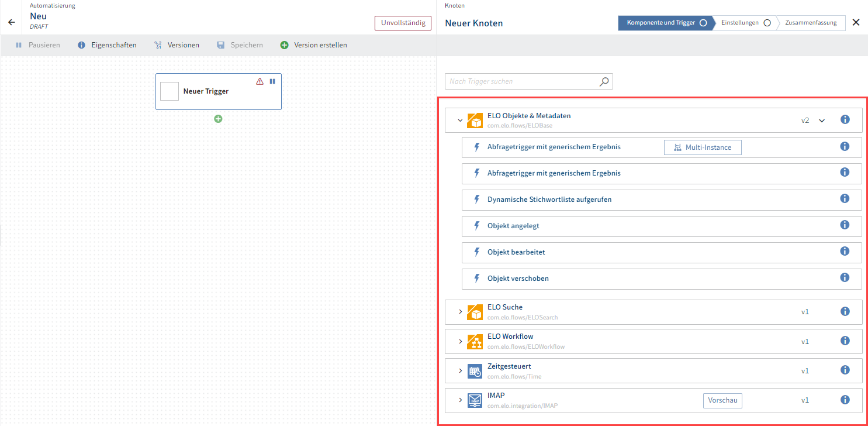
Task: Click the Unvollständig status button
Action: point(403,23)
